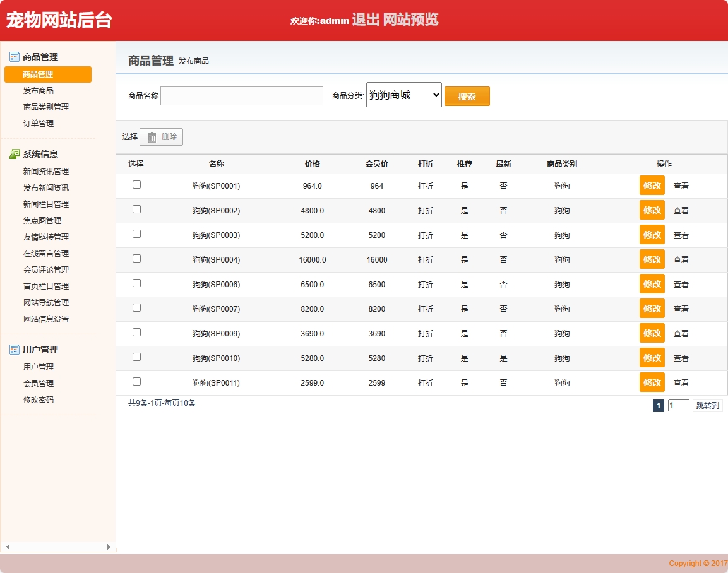
Task: Click the 用户管理 section icon
Action: point(15,350)
